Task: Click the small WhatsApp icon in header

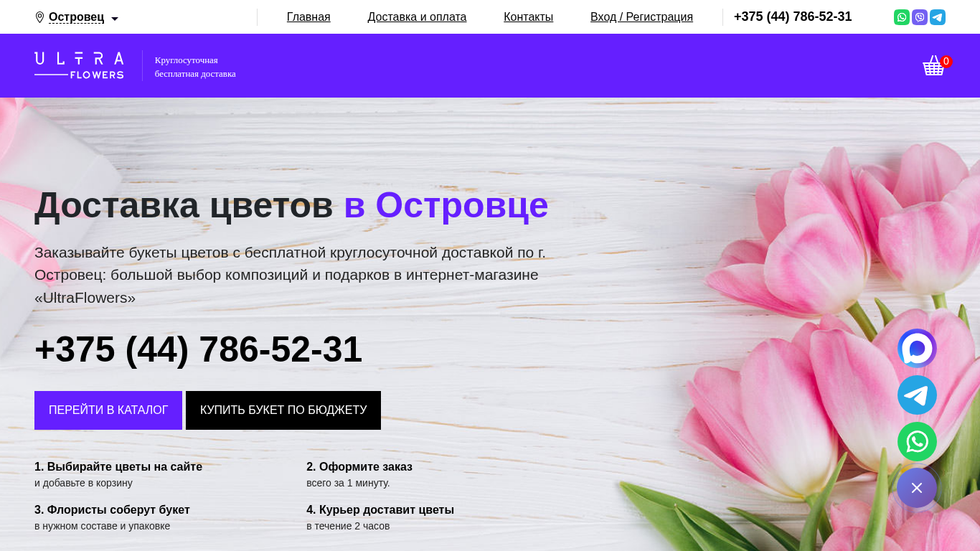Action: 902,17
